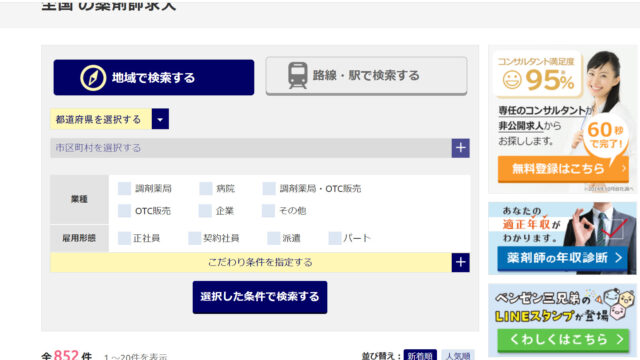This screenshot has width=640, height=360.
Task: Click the 雇用形態 row label
Action: pos(79,238)
